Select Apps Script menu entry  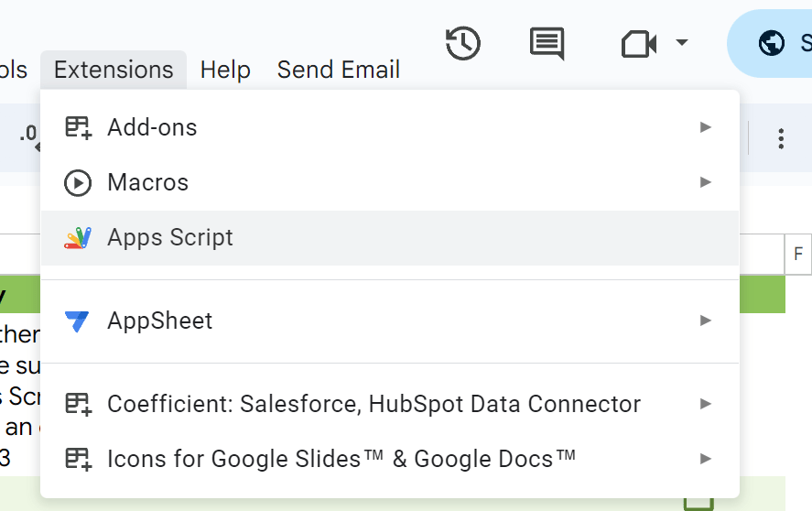pyautogui.click(x=170, y=238)
